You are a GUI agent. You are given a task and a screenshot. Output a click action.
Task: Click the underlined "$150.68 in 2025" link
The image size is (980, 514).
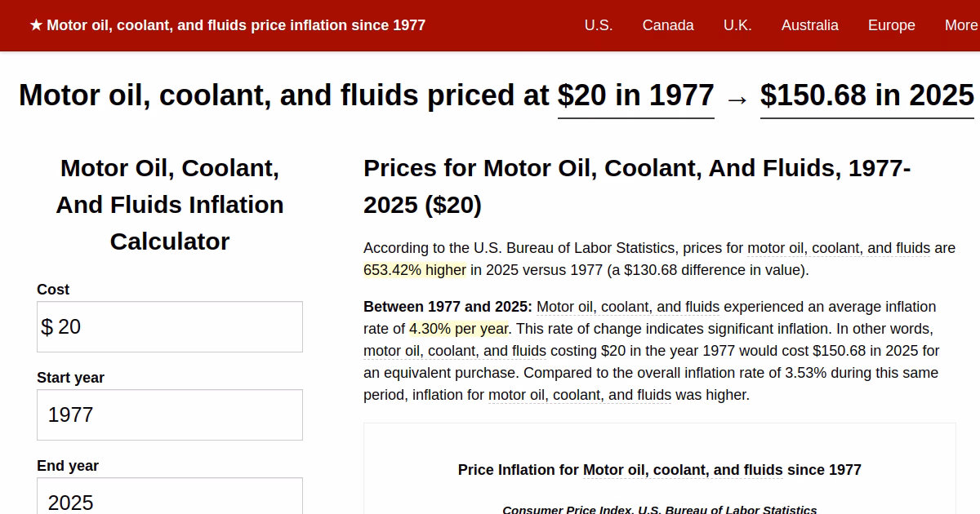click(x=867, y=95)
